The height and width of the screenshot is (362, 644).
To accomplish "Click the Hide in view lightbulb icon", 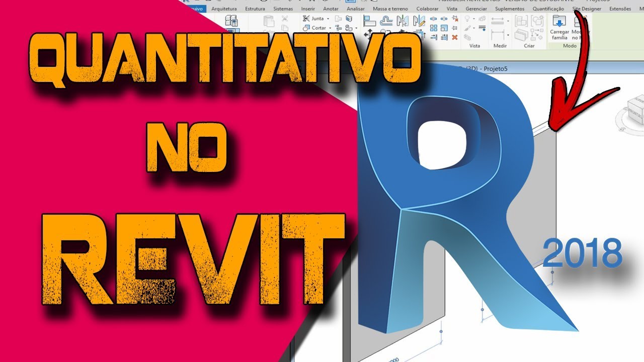I will pos(467,18).
